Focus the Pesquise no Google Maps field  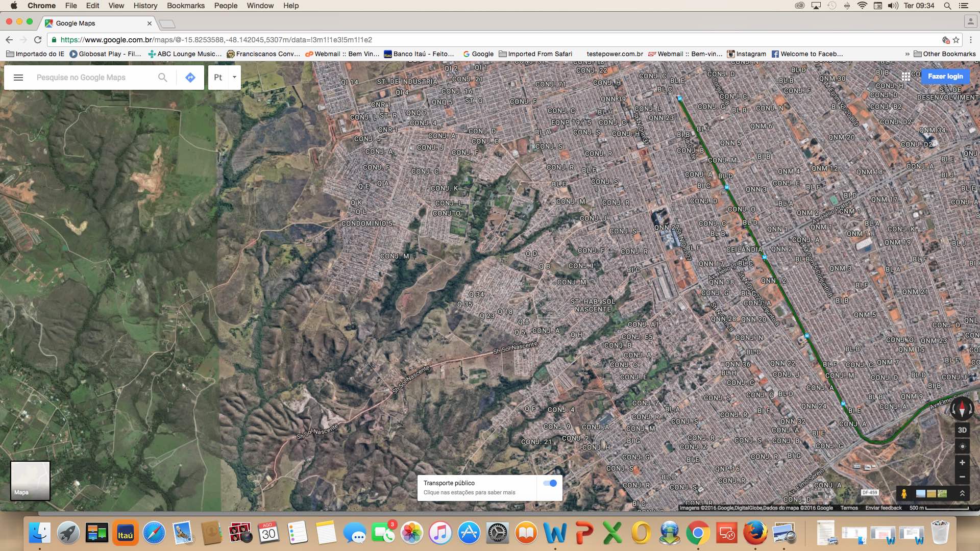[92, 78]
